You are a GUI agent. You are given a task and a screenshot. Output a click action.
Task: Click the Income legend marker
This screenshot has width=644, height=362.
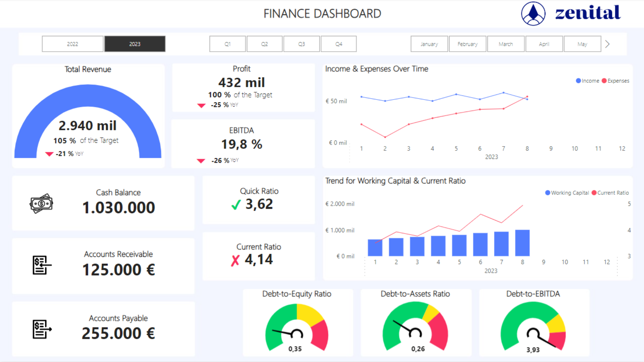click(x=578, y=81)
